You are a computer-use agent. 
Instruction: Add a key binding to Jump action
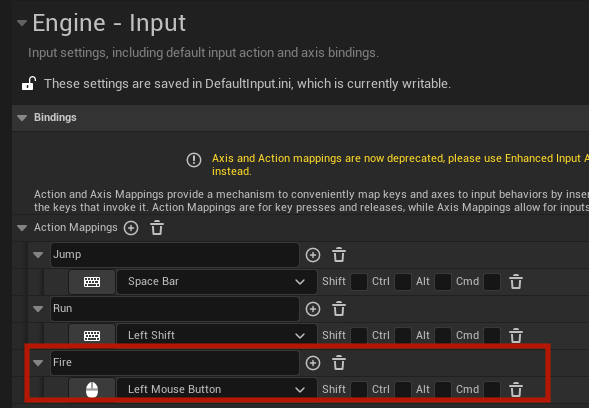tap(313, 255)
